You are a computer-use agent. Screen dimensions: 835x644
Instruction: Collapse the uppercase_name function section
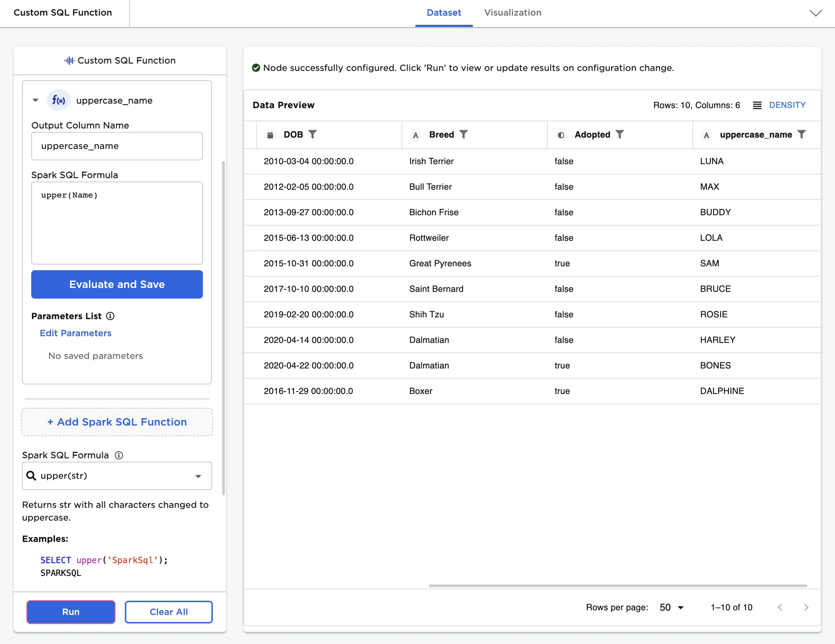coord(35,100)
